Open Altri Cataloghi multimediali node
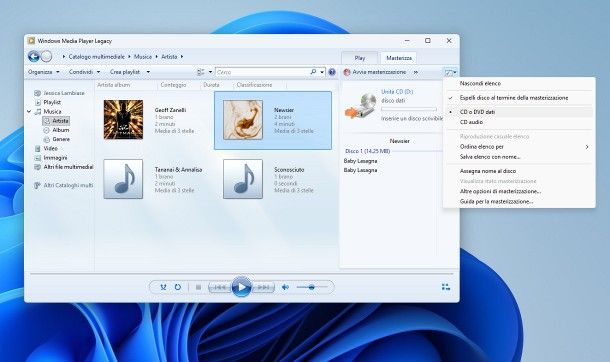Screen dimensions: 610x362 pyautogui.click(x=64, y=185)
